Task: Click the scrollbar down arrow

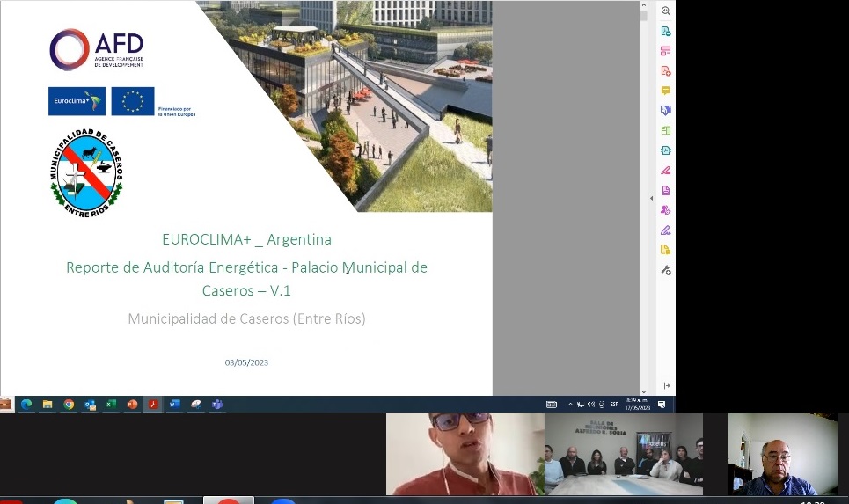Action: (644, 391)
